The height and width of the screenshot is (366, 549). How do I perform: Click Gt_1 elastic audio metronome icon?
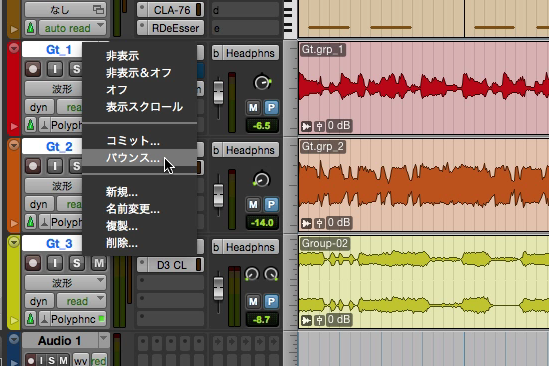(44, 125)
